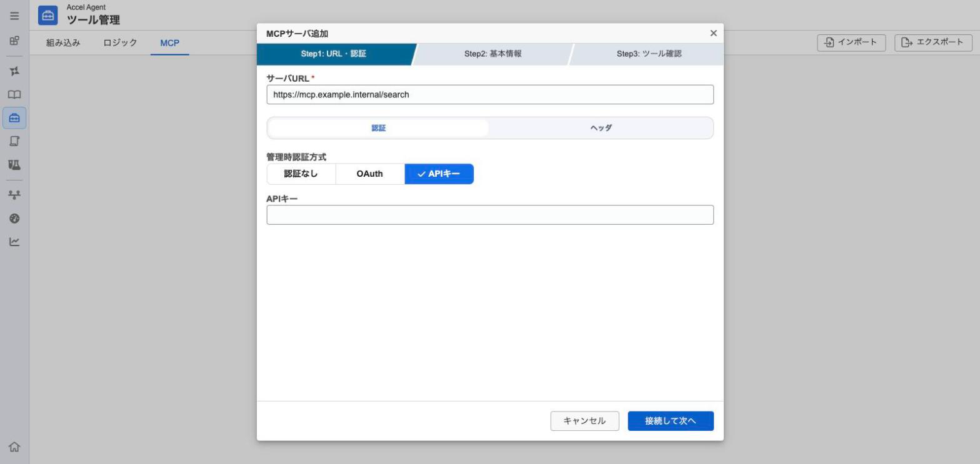Screen dimensions: 980x464
Task: Open the open-book icon in sidebar
Action: pos(14,94)
